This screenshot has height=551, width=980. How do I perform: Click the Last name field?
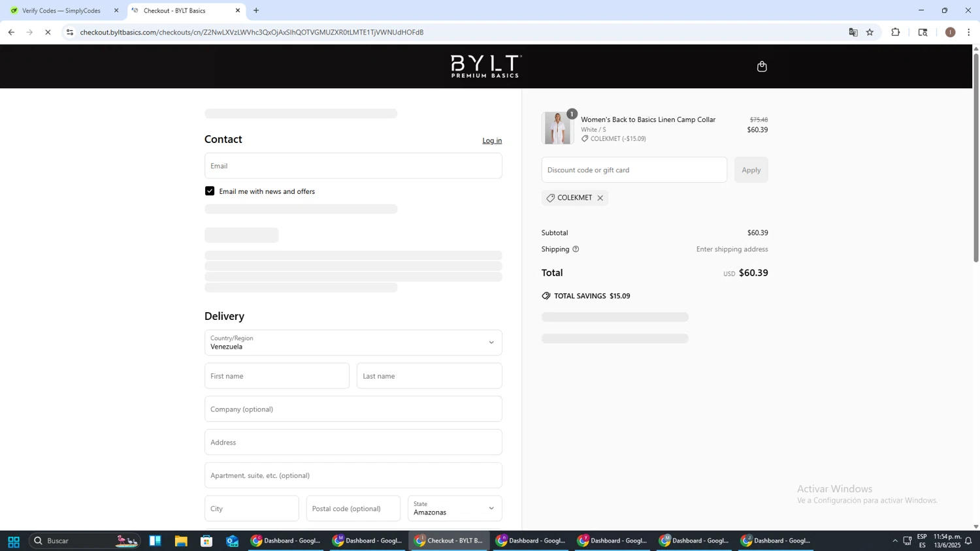[429, 376]
